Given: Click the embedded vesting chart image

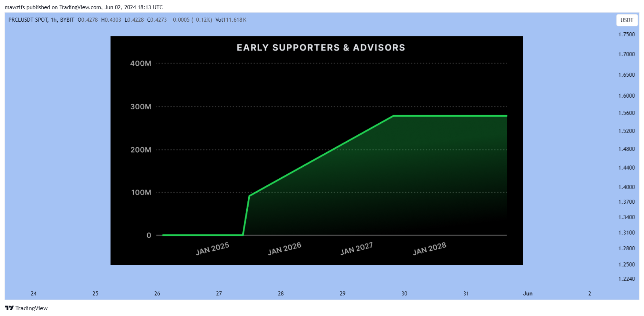Looking at the screenshot, I should pos(317,150).
